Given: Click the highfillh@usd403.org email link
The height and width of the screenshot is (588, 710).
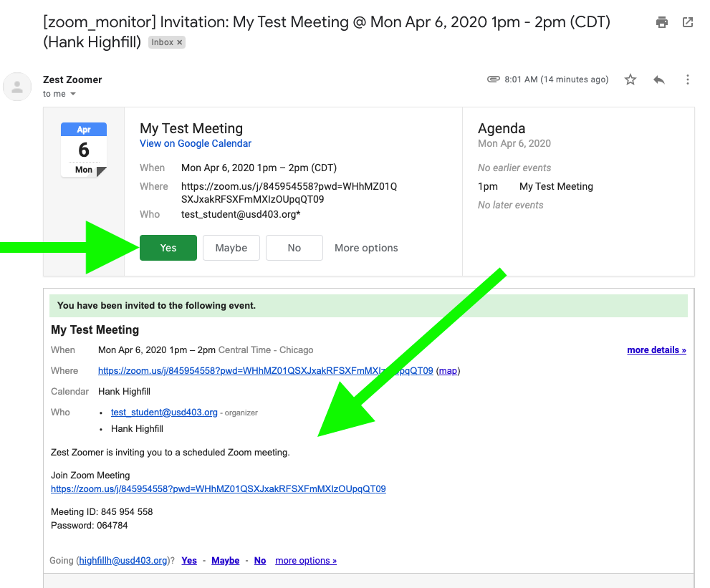Looking at the screenshot, I should click(x=123, y=560).
